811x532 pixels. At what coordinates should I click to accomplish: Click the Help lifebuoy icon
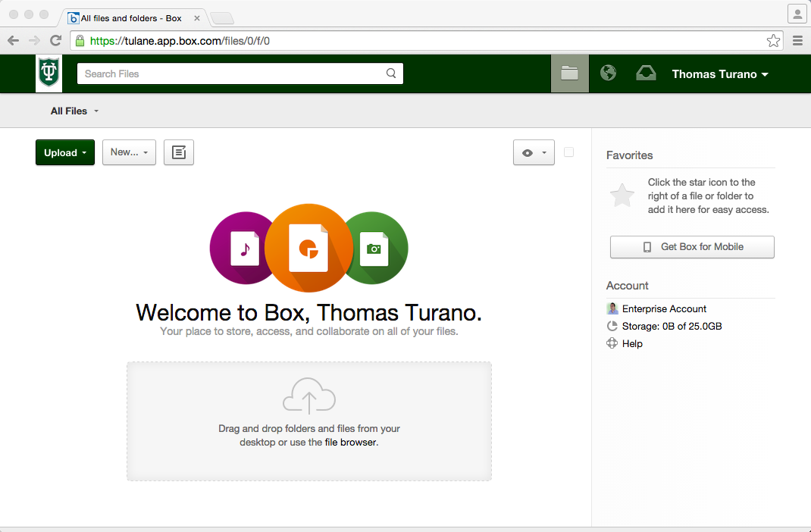pyautogui.click(x=612, y=343)
